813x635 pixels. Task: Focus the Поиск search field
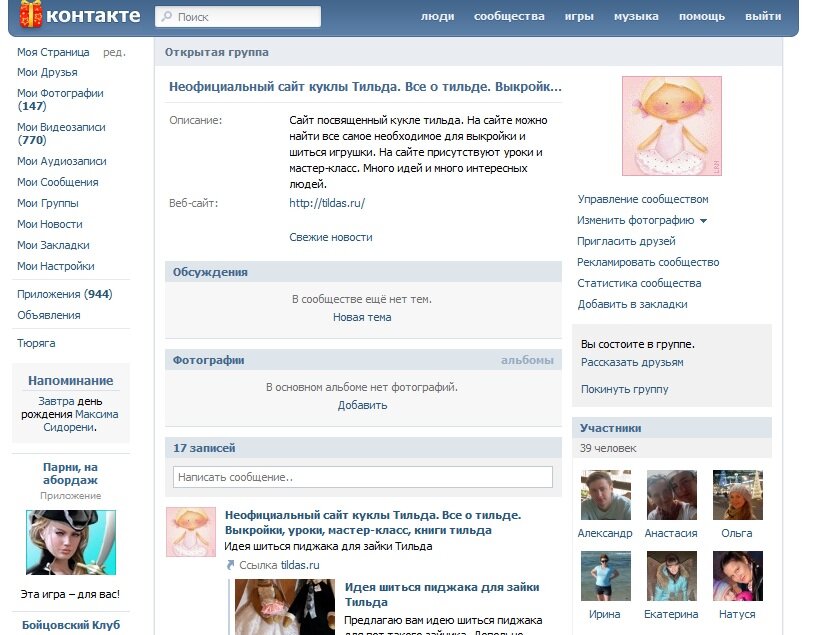[x=238, y=17]
